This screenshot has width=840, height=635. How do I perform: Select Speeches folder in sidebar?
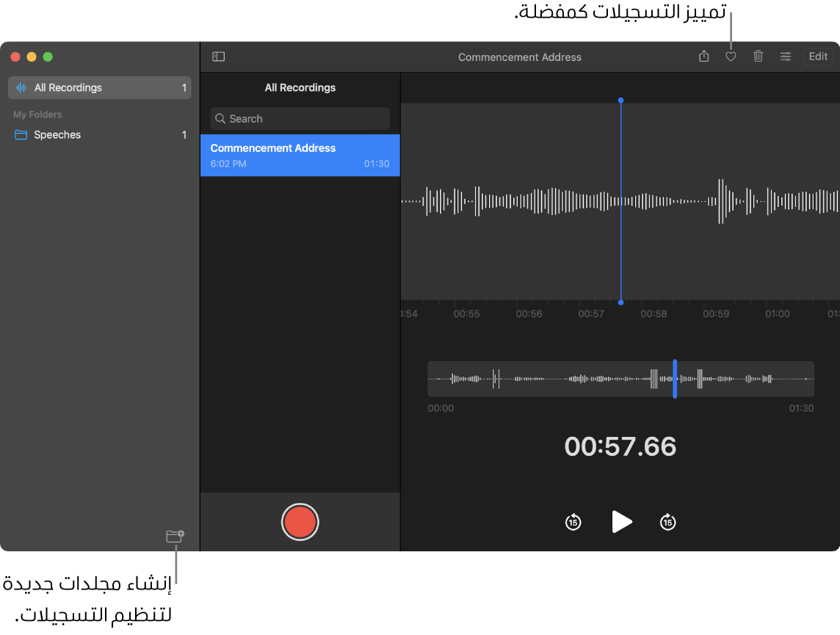(56, 134)
